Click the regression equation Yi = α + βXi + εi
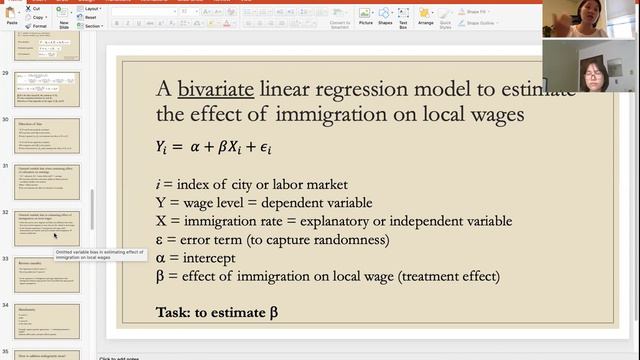 point(213,147)
